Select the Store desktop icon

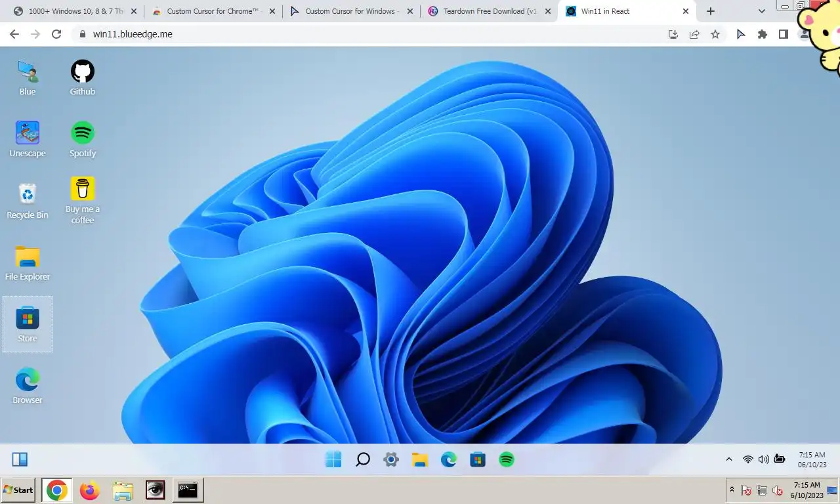point(28,324)
